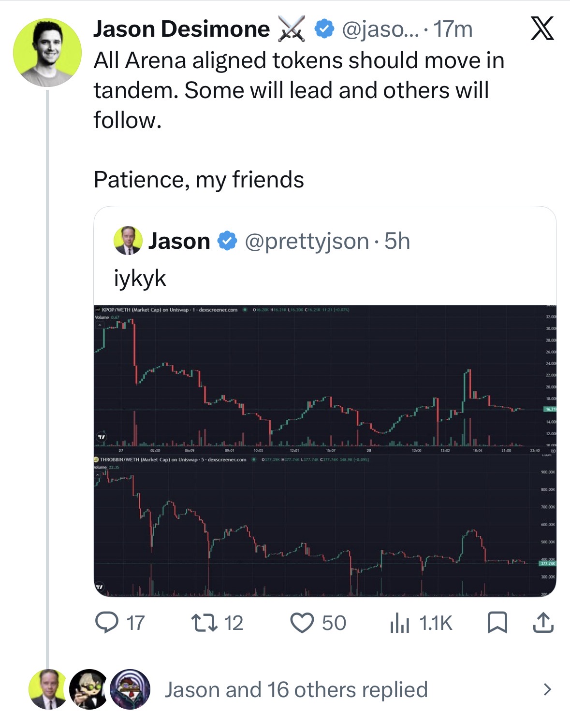Expand the chevron beside replies summary
The image size is (570, 728).
[547, 689]
